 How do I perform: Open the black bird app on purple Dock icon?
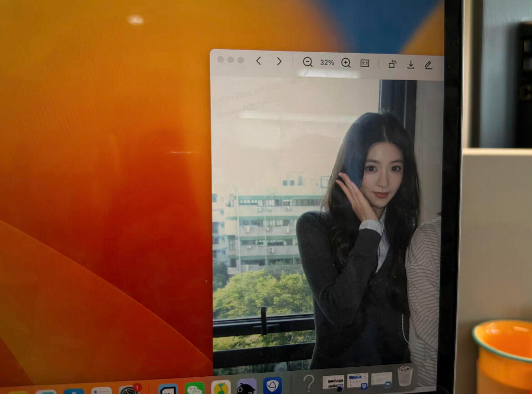pyautogui.click(x=246, y=387)
